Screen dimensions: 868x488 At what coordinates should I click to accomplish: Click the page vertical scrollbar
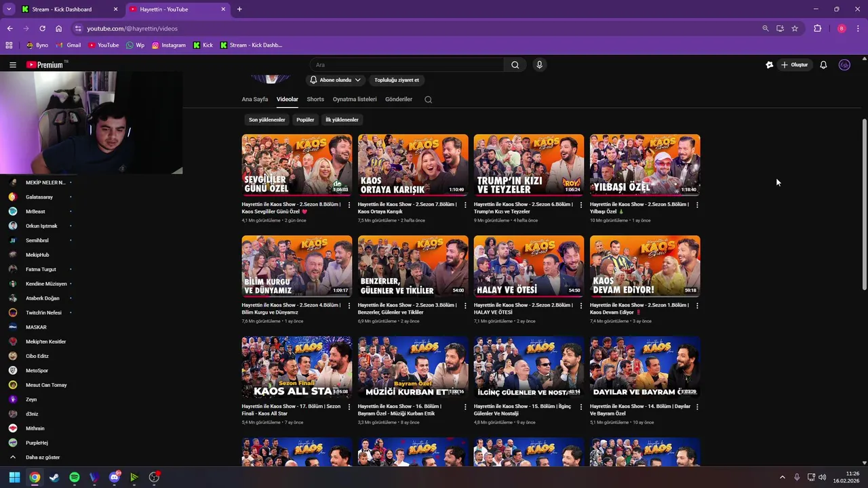click(x=864, y=203)
